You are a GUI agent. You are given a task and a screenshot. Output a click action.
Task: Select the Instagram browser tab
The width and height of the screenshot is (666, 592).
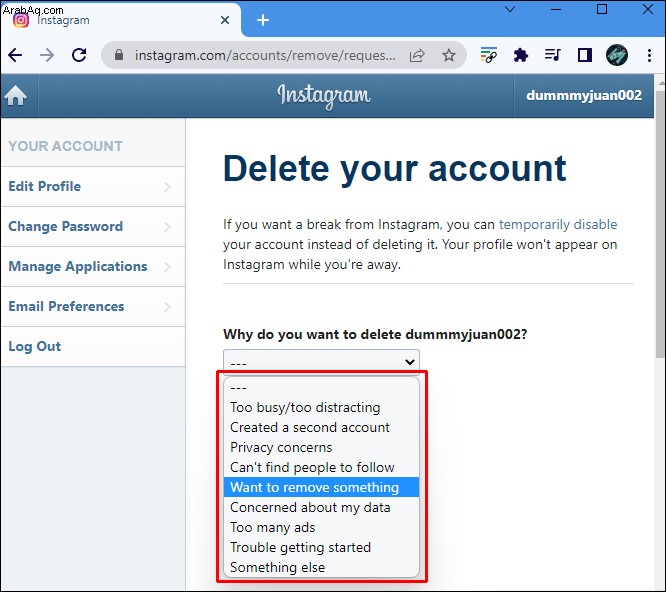[x=121, y=20]
